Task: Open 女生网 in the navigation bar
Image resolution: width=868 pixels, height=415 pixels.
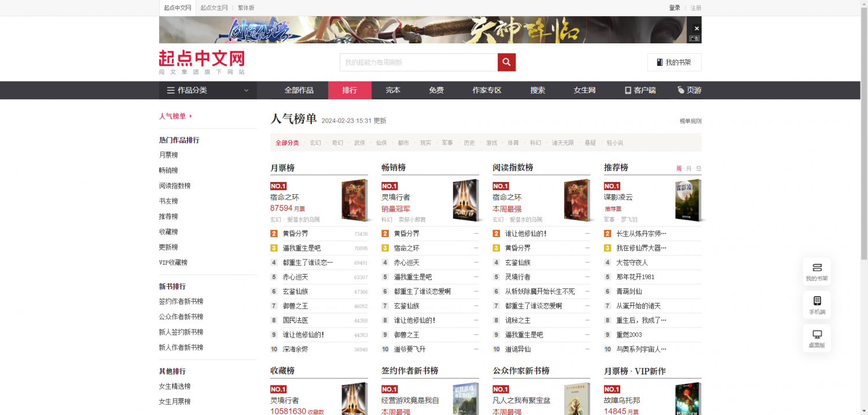Action: pyautogui.click(x=584, y=90)
